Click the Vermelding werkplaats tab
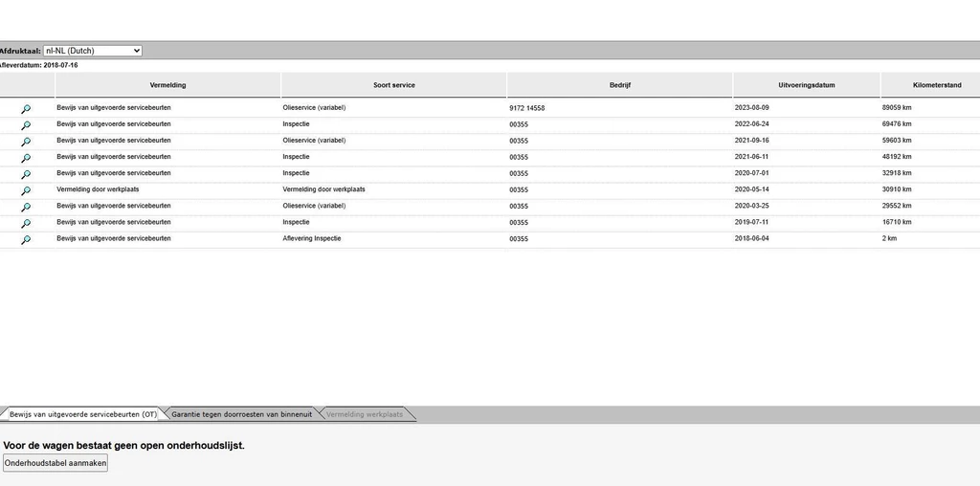 click(364, 414)
